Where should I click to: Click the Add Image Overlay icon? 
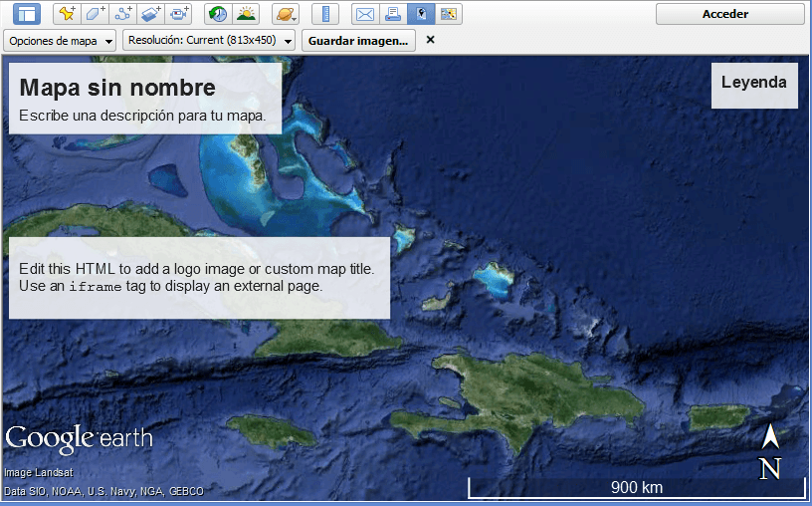point(150,14)
